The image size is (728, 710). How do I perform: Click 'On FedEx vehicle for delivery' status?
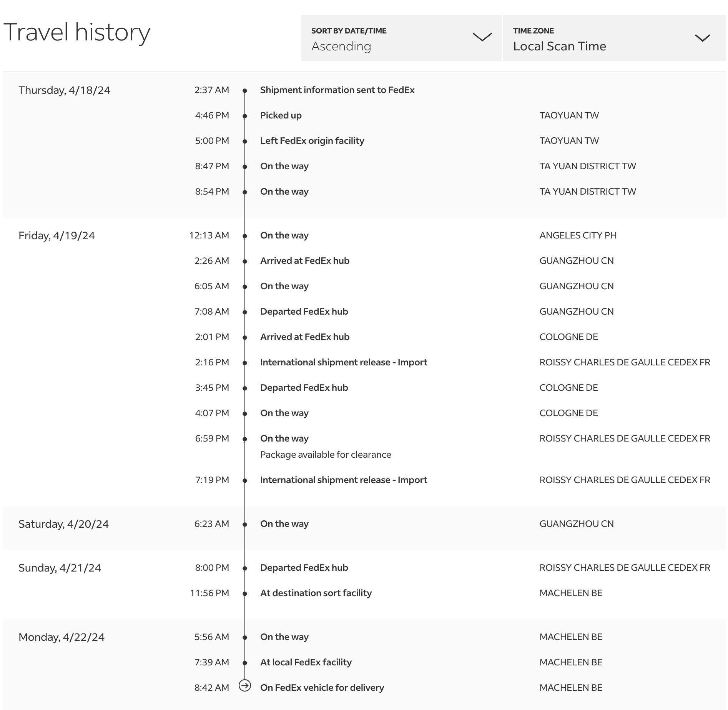click(322, 688)
